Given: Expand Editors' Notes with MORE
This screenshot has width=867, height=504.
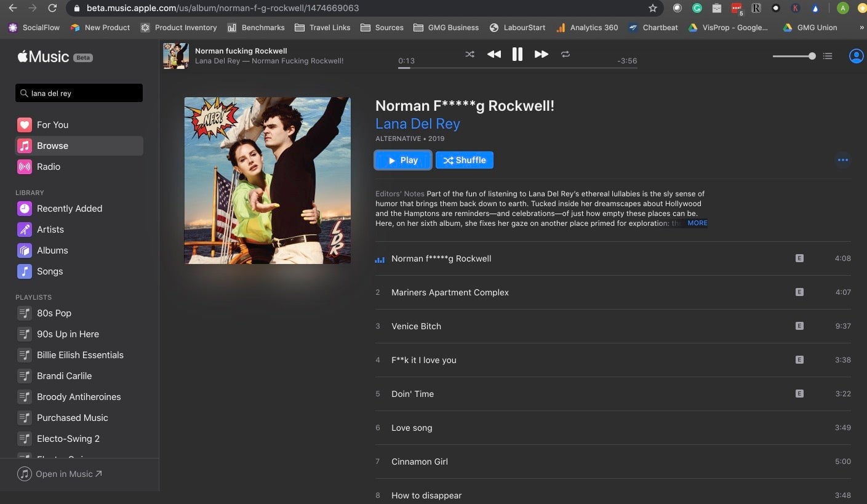Looking at the screenshot, I should [697, 223].
